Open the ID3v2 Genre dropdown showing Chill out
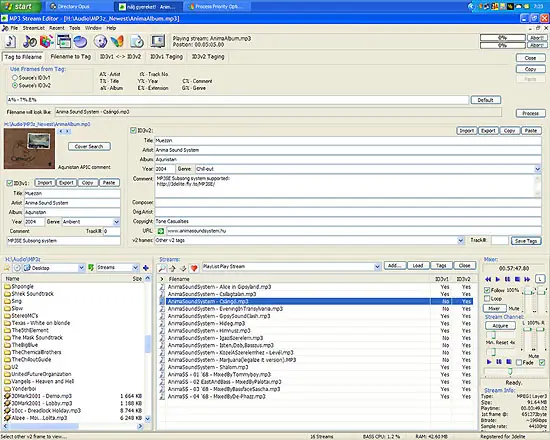The height and width of the screenshot is (440, 550). [x=538, y=169]
